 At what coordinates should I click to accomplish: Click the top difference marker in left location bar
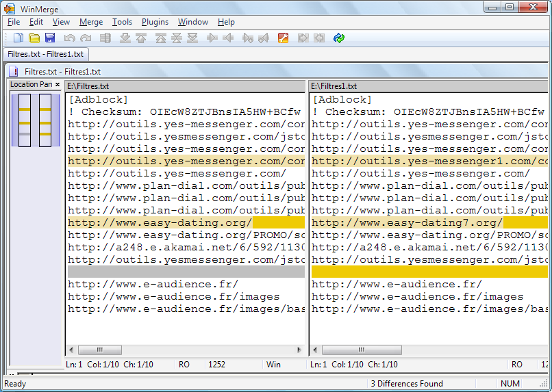25,109
